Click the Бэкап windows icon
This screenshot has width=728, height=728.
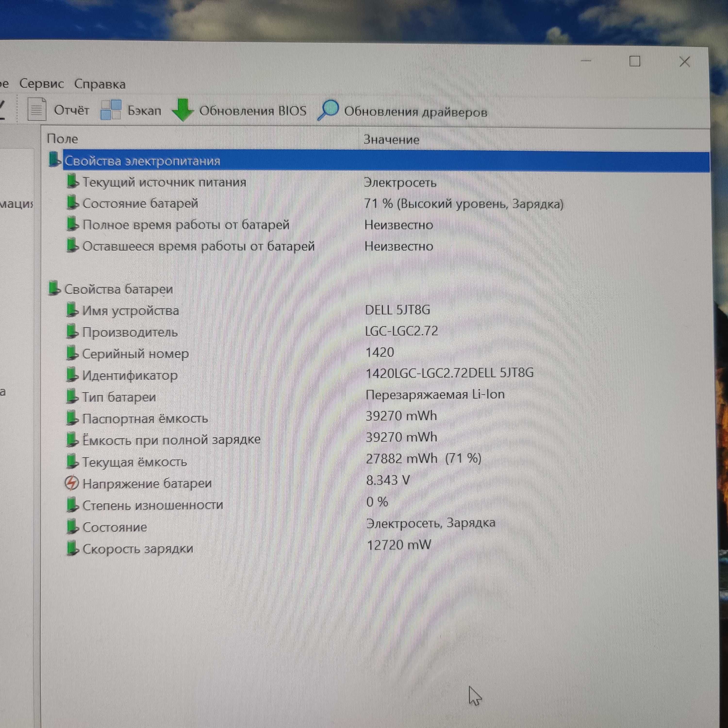(x=111, y=110)
